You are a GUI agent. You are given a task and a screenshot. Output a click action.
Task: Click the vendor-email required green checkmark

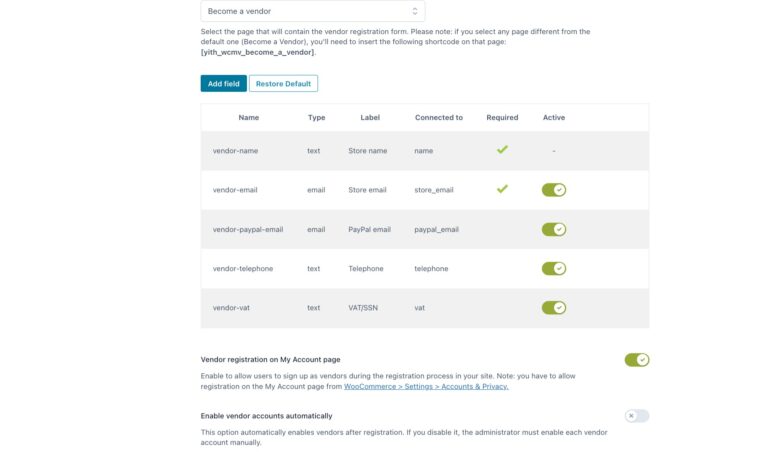pyautogui.click(x=502, y=189)
